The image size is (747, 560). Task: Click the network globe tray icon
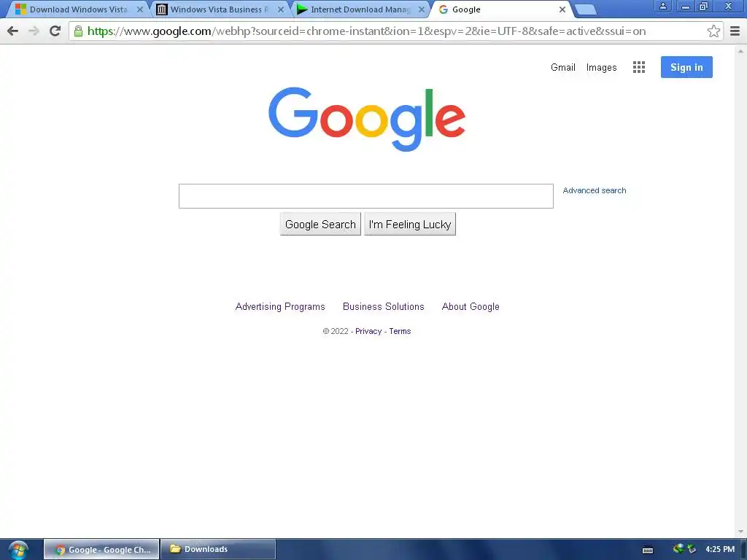click(678, 549)
